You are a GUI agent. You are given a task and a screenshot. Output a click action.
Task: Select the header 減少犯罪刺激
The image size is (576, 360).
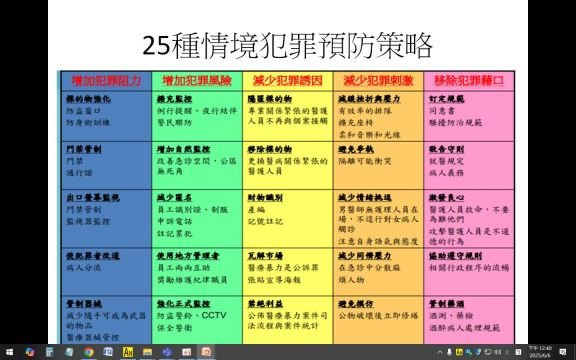coord(378,81)
